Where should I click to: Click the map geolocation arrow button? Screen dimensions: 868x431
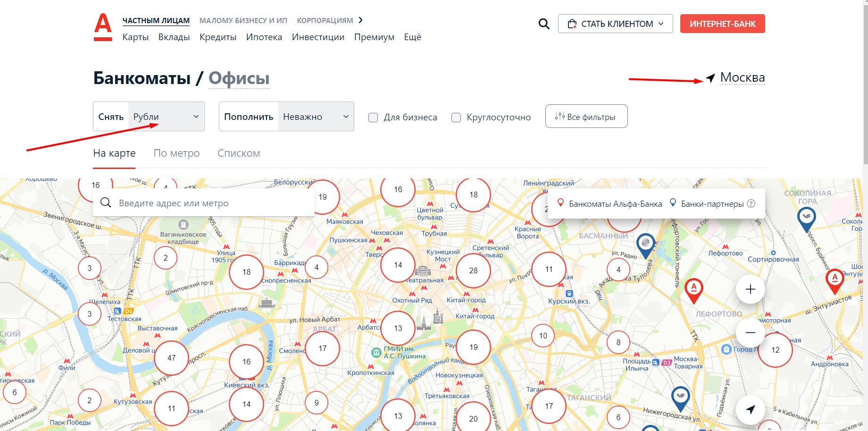750,409
